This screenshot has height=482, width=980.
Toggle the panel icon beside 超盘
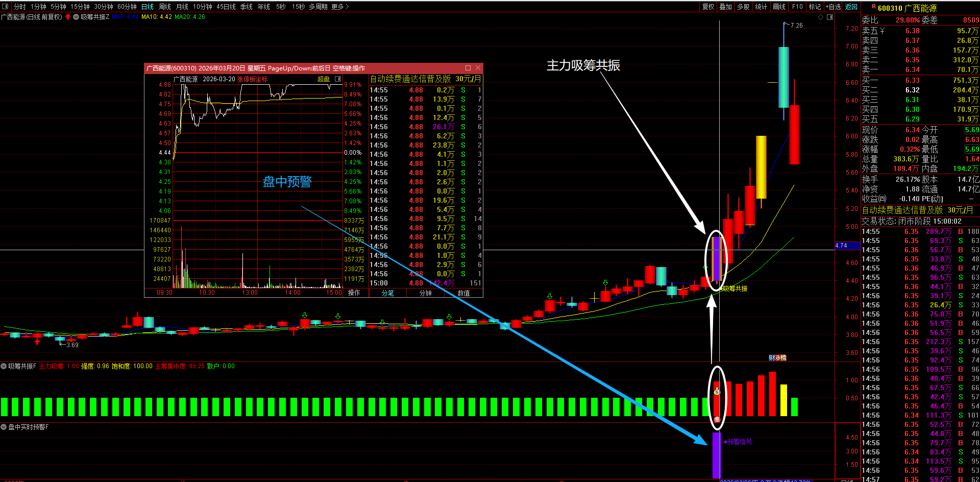pyautogui.click(x=338, y=79)
